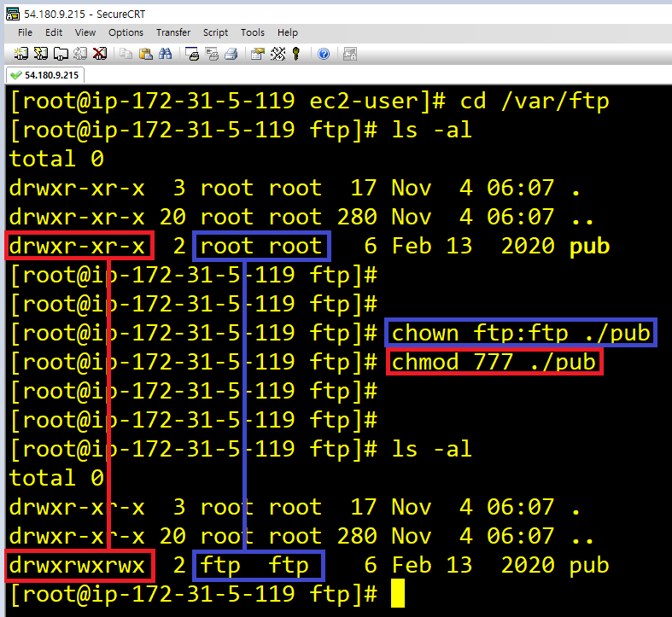Viewport: 672px width, 617px height.
Task: Click the 'chmod 777 ./pub' command
Action: pos(494,362)
